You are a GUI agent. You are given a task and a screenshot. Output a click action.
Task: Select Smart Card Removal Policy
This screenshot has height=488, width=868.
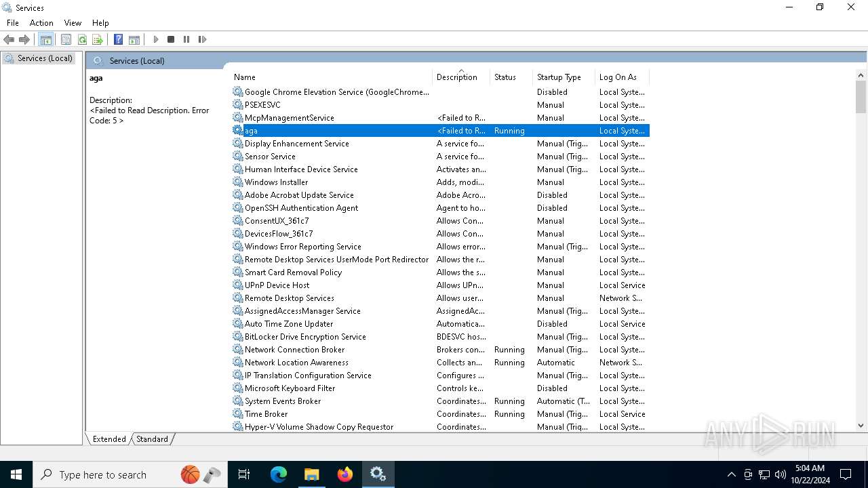point(440,272)
